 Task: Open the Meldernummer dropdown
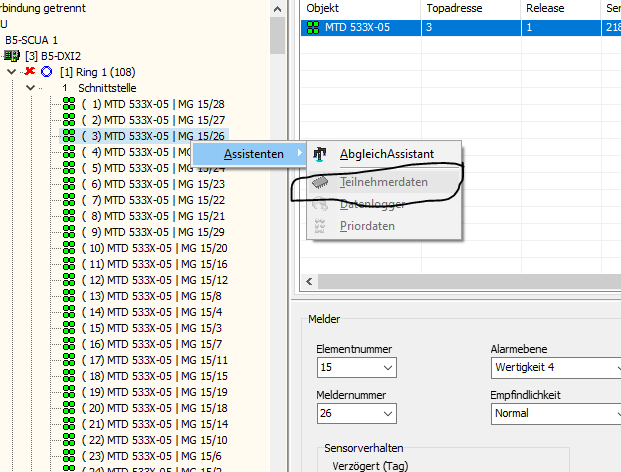coord(388,413)
